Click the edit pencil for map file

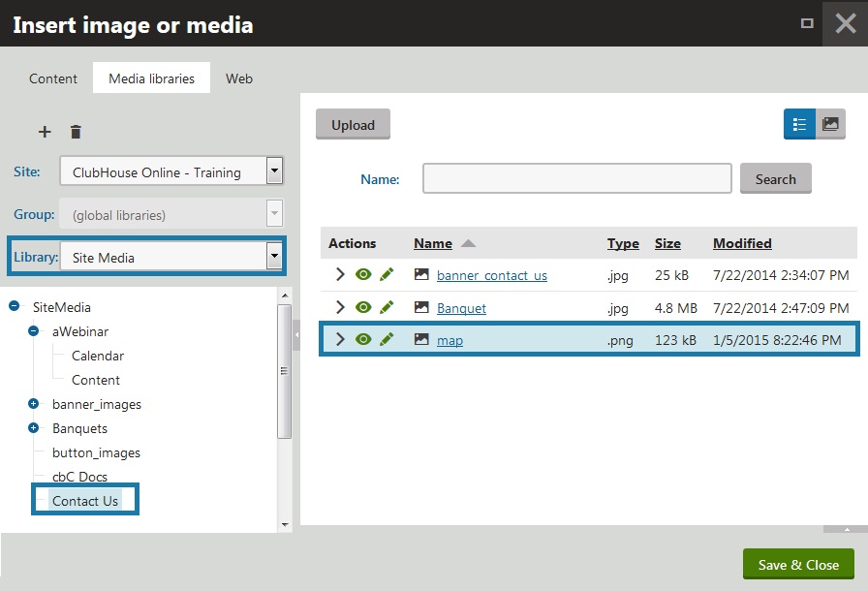(387, 340)
